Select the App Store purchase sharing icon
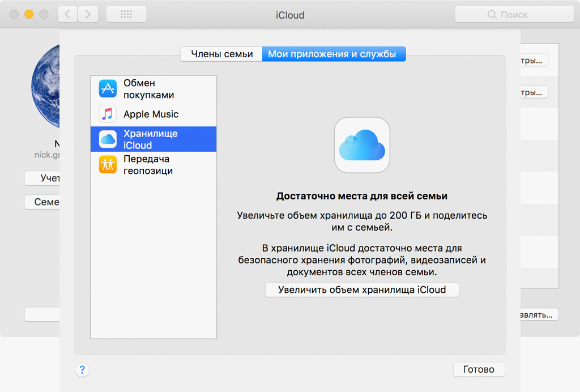The image size is (580, 392). [x=108, y=89]
